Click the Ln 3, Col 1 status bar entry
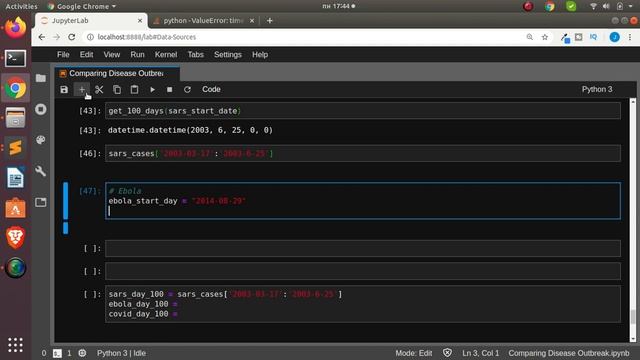Image resolution: width=640 pixels, height=360 pixels. (x=480, y=353)
